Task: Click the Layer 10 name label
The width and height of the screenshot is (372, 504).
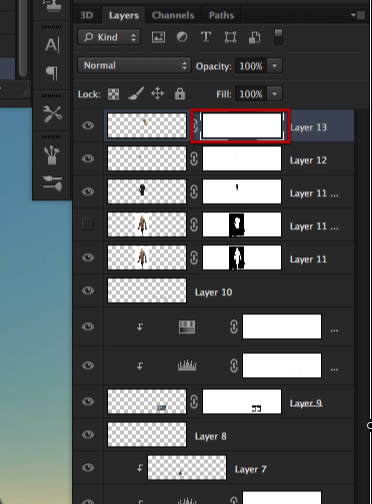Action: pos(214,292)
